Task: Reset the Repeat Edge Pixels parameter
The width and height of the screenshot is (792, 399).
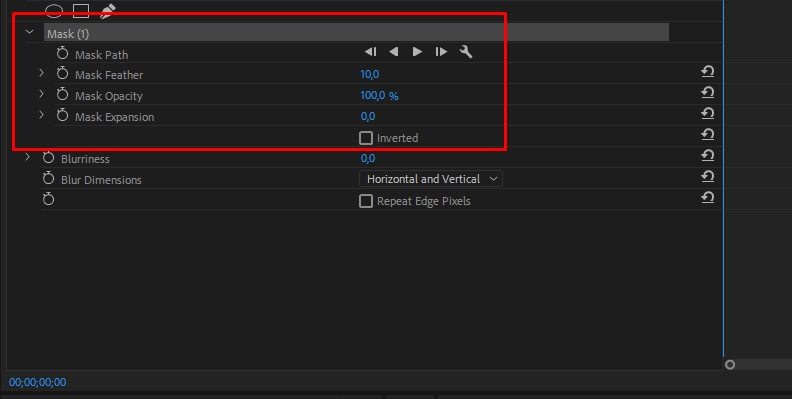Action: tap(708, 198)
